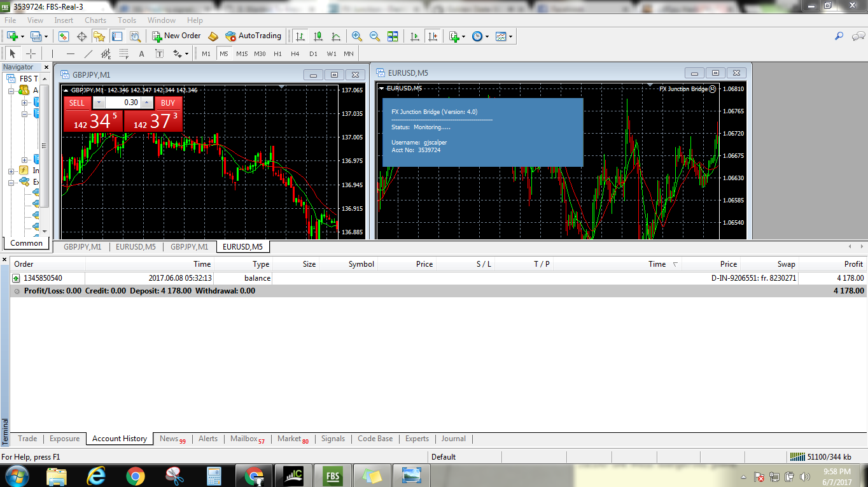868x487 pixels.
Task: Switch chart to Line Chart icon
Action: point(336,36)
